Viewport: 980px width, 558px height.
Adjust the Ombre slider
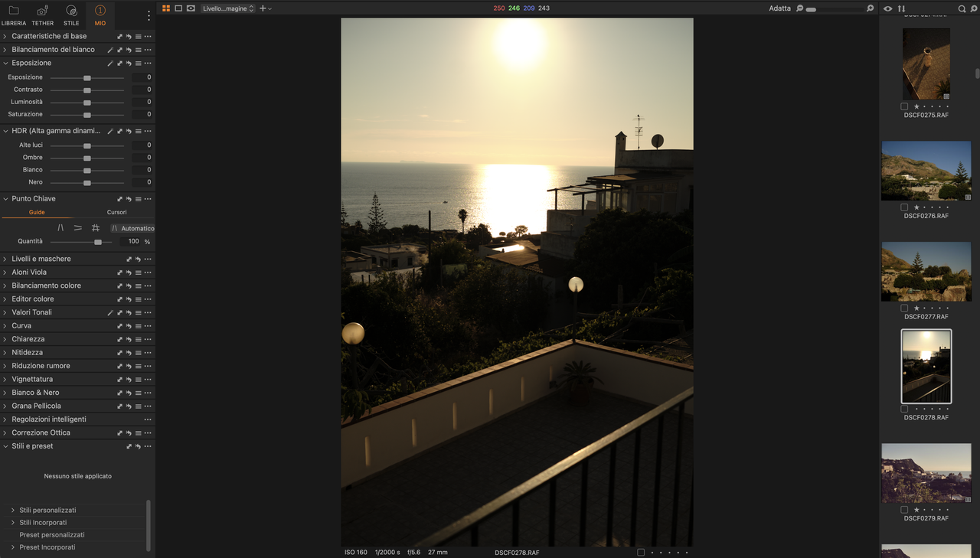pos(87,158)
